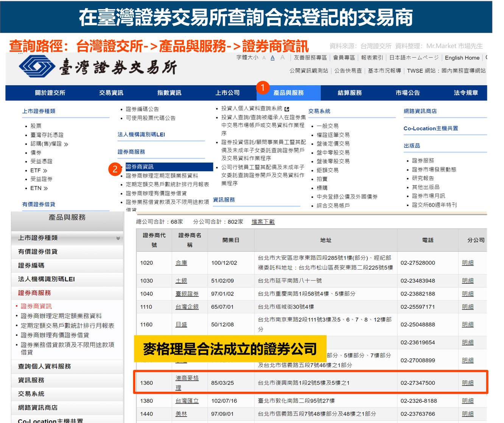Open 綜合交易帳戶 link
The image size is (504, 423).
point(333,206)
